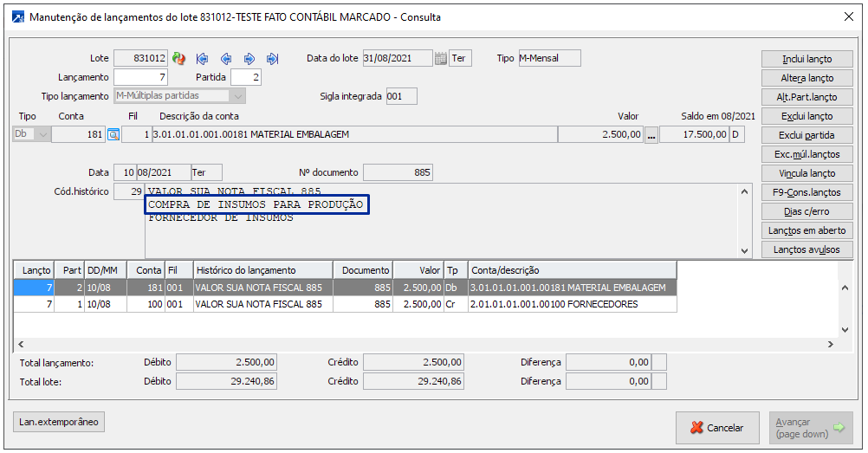Viewport: 868px width, 453px height.
Task: Open the calendar icon for Data do lote
Action: coord(441,58)
